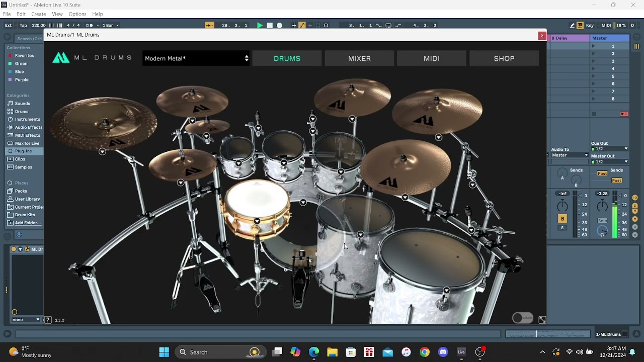The height and width of the screenshot is (362, 644).
Task: Switch to the MIDI tab
Action: [x=432, y=58]
